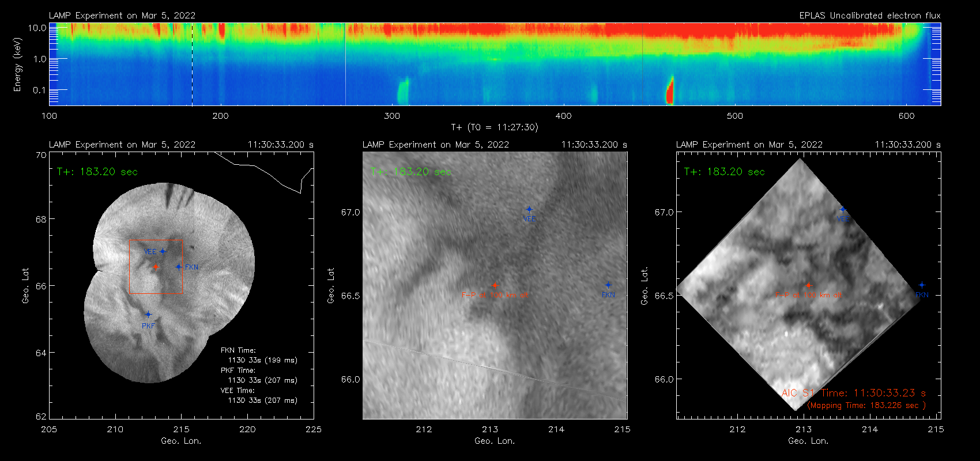Click the dashed time cursor in the spectrogram
Screen dimensions: 980x461
pyautogui.click(x=192, y=64)
